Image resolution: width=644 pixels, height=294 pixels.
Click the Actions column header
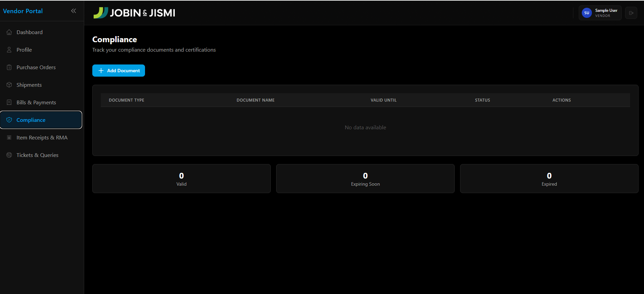pos(562,100)
